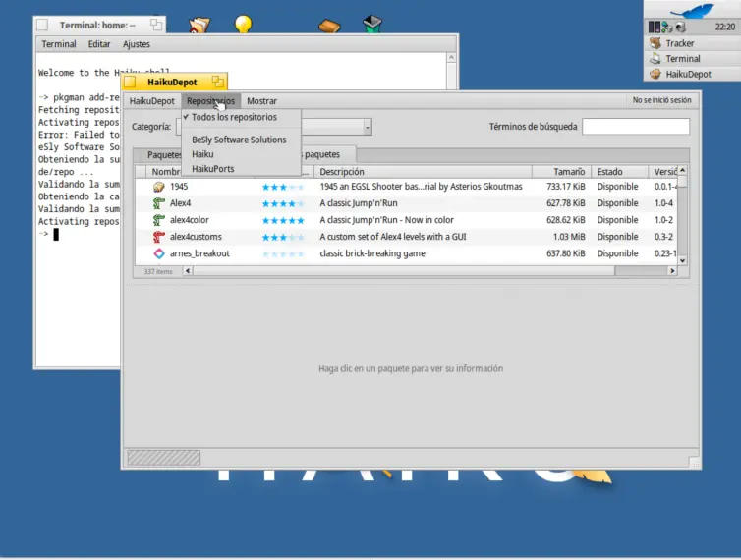741x560 pixels.
Task: Click the horizontal scroll left arrow
Action: (188, 271)
